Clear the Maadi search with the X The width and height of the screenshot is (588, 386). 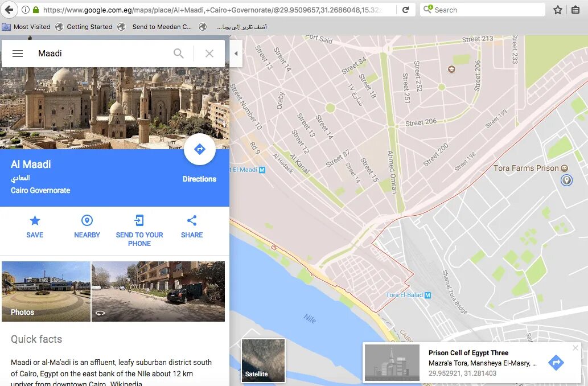209,54
